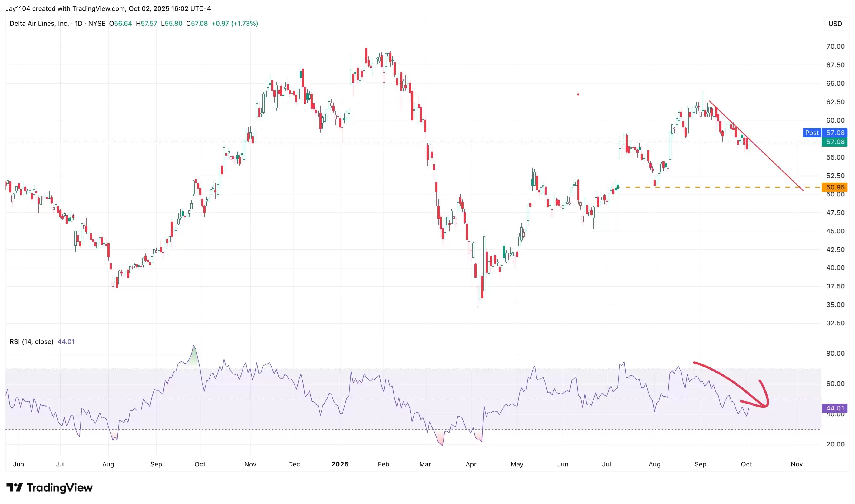
Task: Click the 2025 label on time axis
Action: (x=340, y=464)
